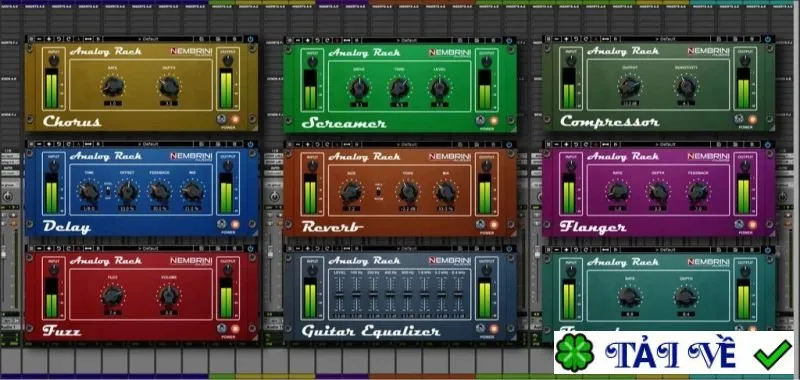
Task: Click the undo arrow in Compressor plugin toolbar
Action: pos(576,39)
